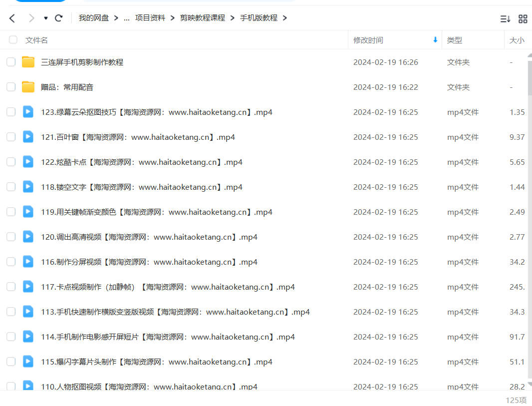Sort by the 类型 column header
Viewport: 532px width, 406px height.
click(x=454, y=40)
